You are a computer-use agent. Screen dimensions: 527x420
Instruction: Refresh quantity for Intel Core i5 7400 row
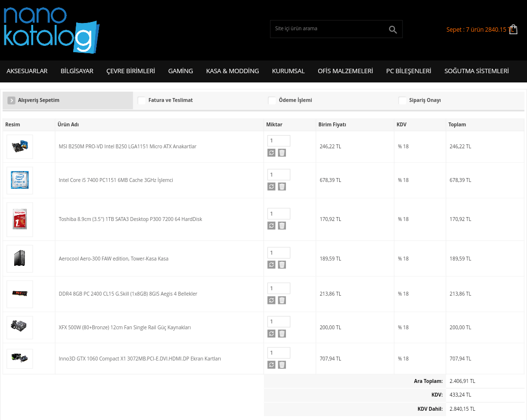pyautogui.click(x=271, y=186)
